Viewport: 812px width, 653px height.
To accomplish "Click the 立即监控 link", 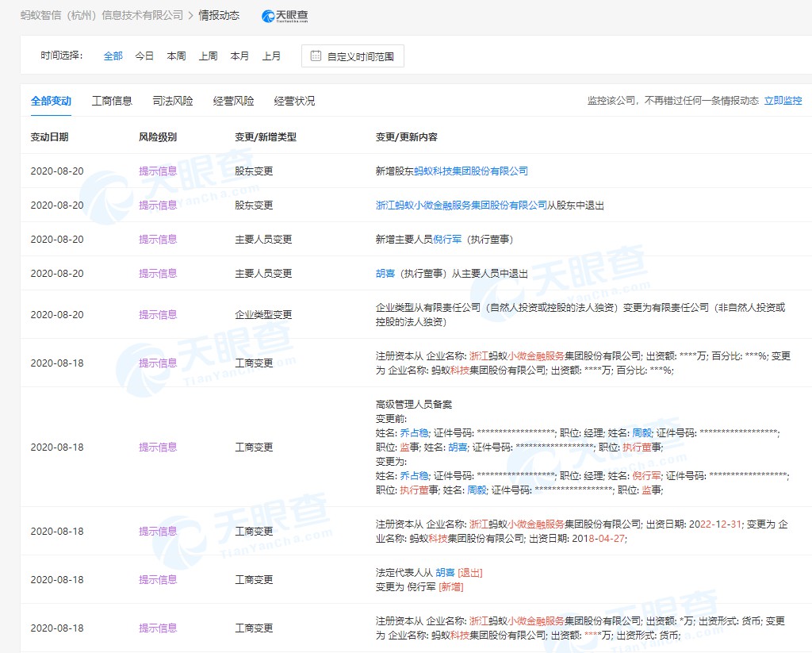I will pos(783,101).
